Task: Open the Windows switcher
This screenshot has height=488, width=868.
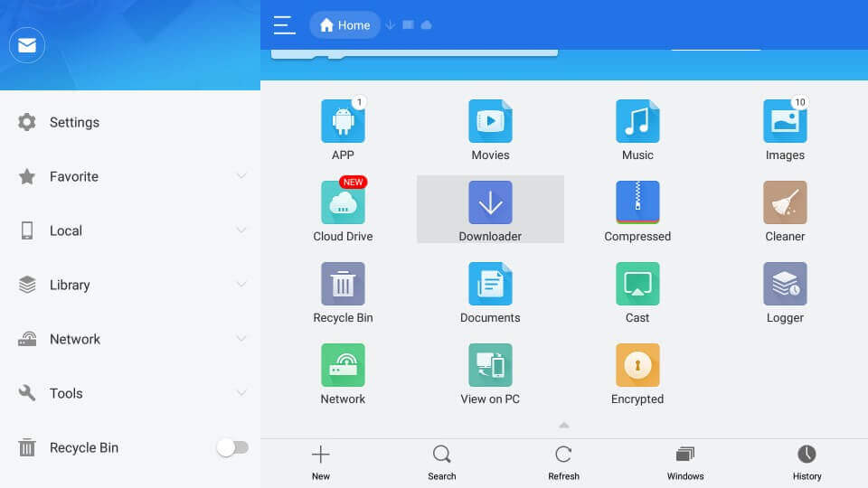Action: pos(685,463)
